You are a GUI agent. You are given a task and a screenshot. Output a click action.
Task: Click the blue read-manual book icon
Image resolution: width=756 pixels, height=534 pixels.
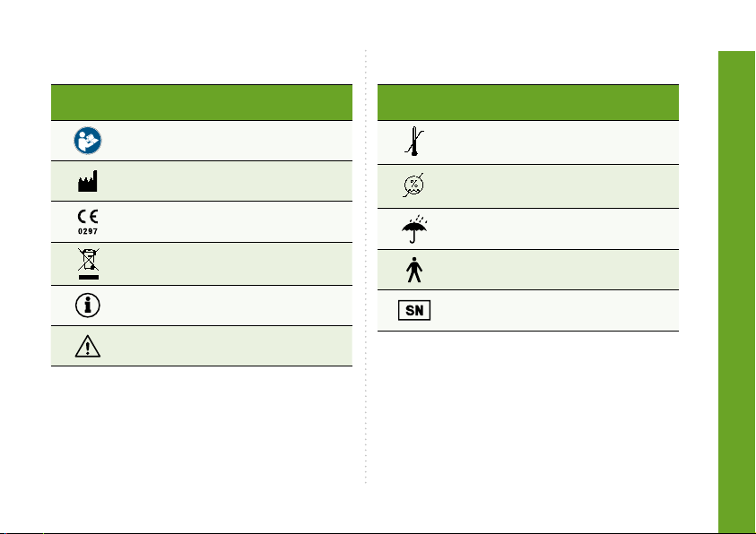[88, 141]
